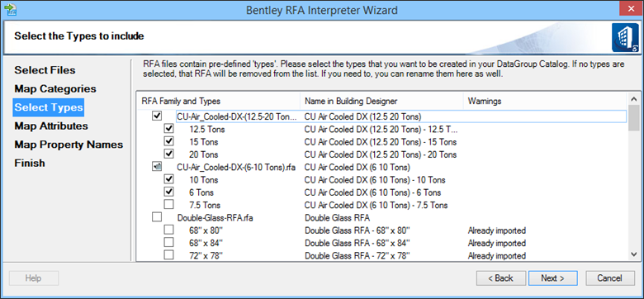
Task: Click name 'Double Glass RFA - 68" x 84"'
Action: click(358, 243)
